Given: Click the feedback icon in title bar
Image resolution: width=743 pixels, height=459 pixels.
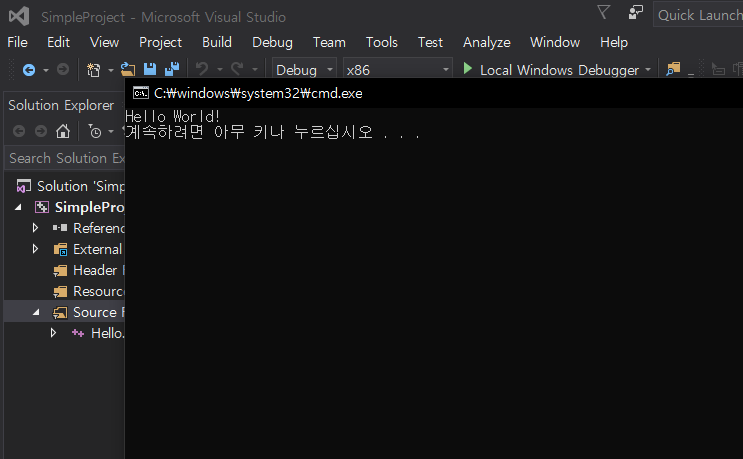Looking at the screenshot, I should click(x=635, y=12).
